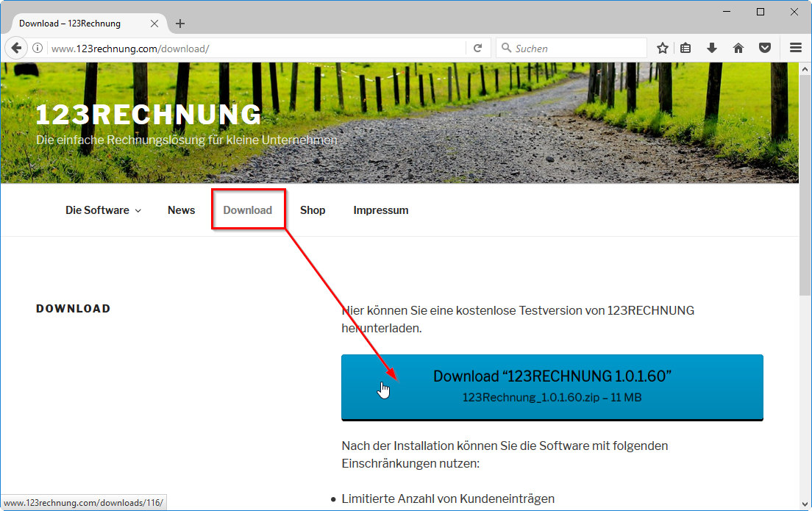The width and height of the screenshot is (812, 511).
Task: Maximize the browser window
Action: click(761, 11)
